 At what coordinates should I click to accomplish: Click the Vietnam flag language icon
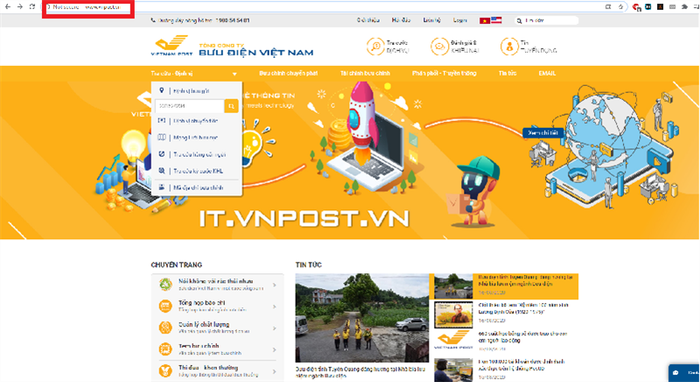coord(485,21)
